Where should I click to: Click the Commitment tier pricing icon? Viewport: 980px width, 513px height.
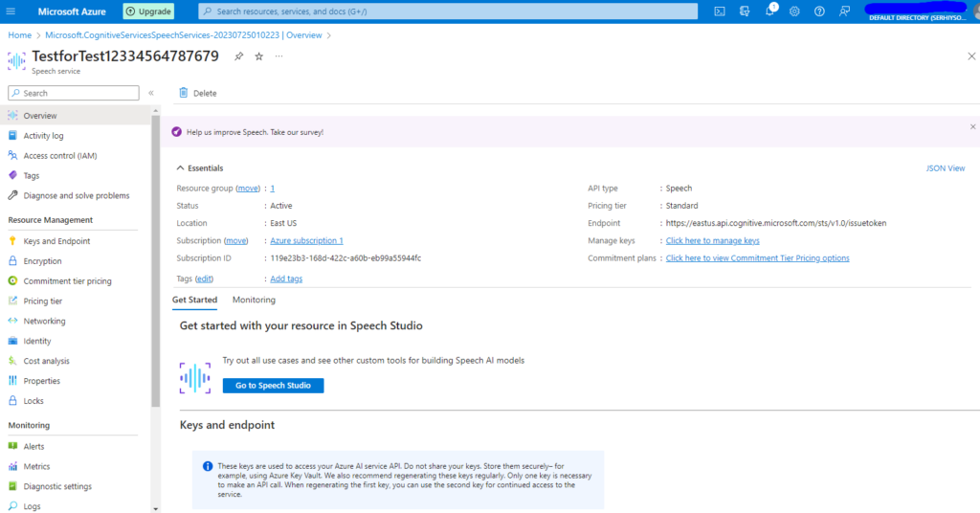pyautogui.click(x=12, y=280)
